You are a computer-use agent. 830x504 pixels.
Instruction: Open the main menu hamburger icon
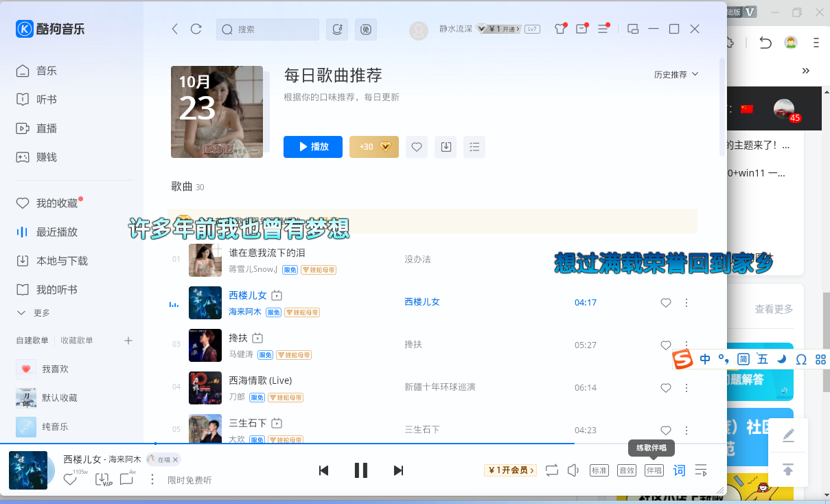603,29
